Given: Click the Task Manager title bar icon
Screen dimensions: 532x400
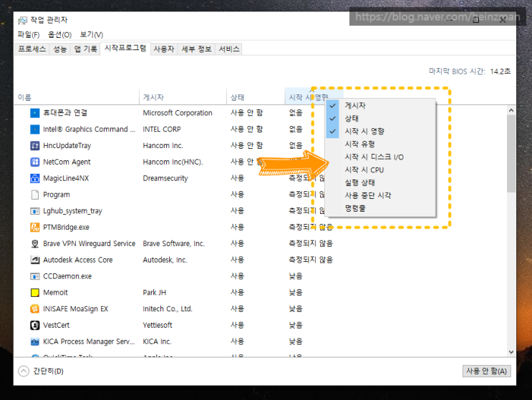Looking at the screenshot, I should 22,21.
